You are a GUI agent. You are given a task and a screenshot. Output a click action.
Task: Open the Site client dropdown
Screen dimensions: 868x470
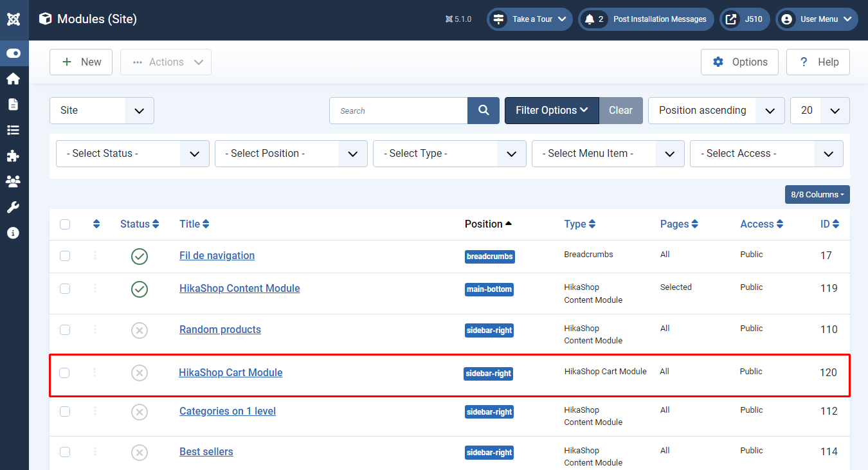tap(102, 111)
